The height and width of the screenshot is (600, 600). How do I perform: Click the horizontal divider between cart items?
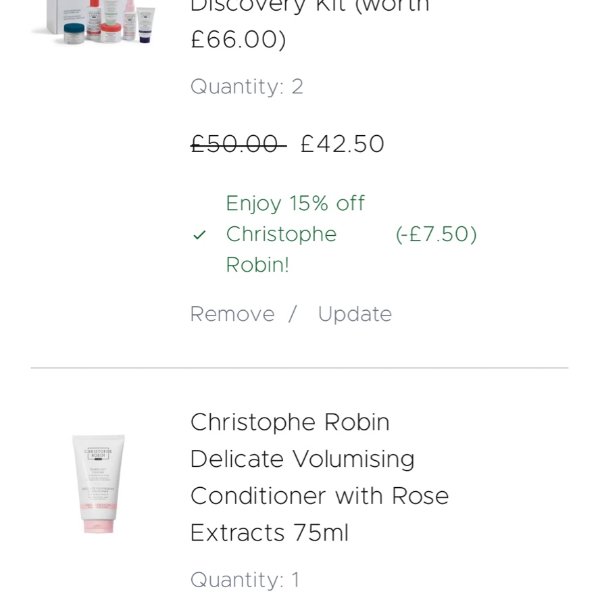coord(299,368)
